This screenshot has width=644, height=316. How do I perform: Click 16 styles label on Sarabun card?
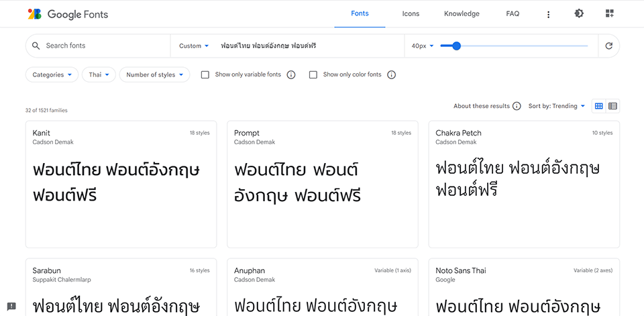[200, 271]
